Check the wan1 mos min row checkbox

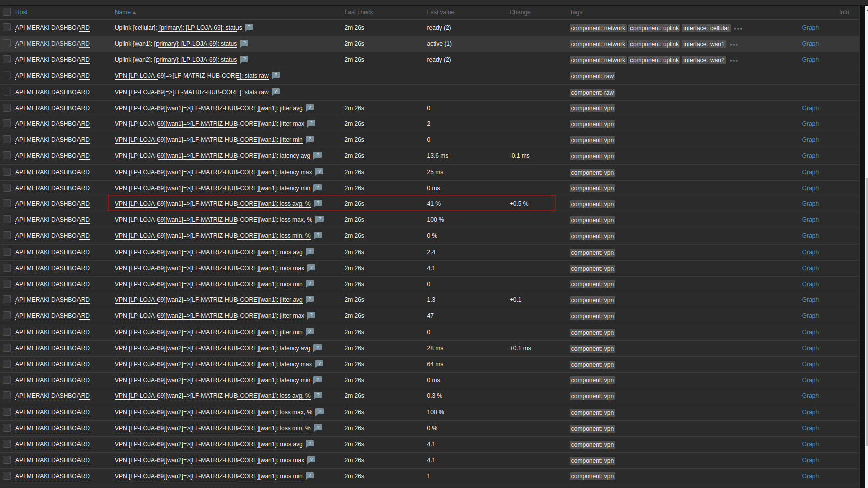point(7,284)
